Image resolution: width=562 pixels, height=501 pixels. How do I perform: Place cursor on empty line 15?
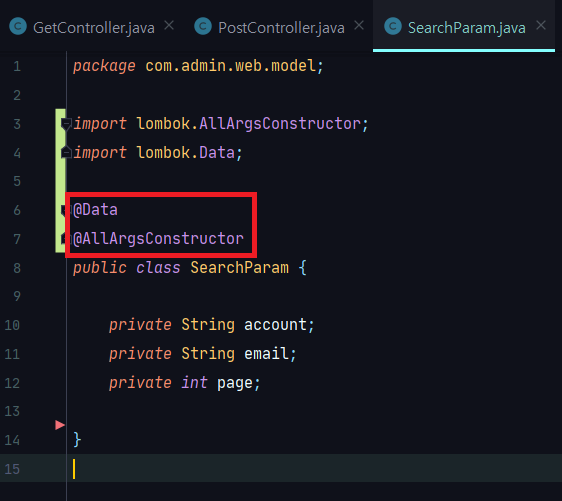coord(281,469)
